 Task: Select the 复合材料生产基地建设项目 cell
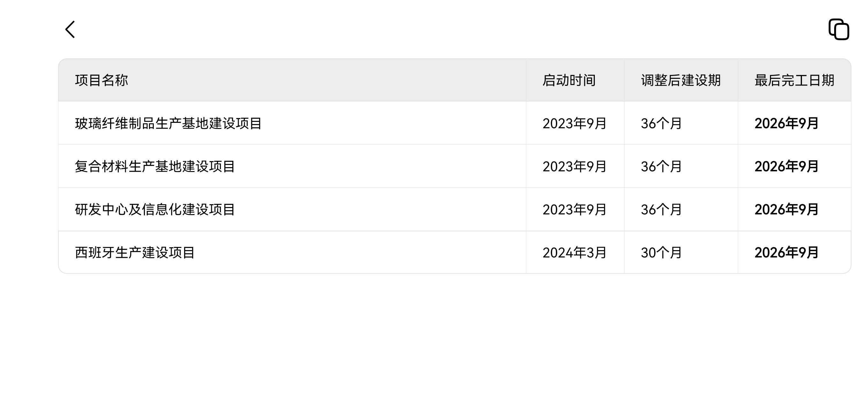tap(155, 167)
